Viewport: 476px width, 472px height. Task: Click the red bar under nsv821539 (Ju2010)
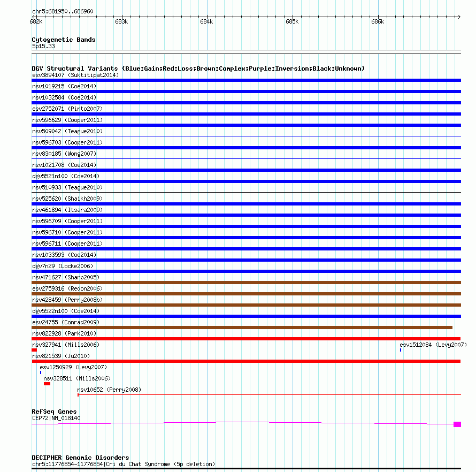coord(246,361)
